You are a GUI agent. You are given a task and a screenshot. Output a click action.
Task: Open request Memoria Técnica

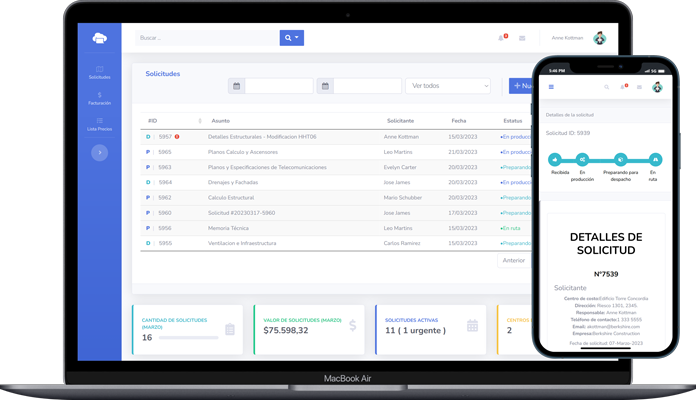coord(228,228)
